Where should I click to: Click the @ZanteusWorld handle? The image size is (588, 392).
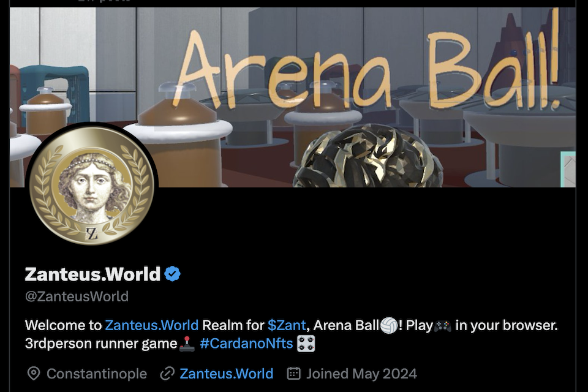click(77, 296)
